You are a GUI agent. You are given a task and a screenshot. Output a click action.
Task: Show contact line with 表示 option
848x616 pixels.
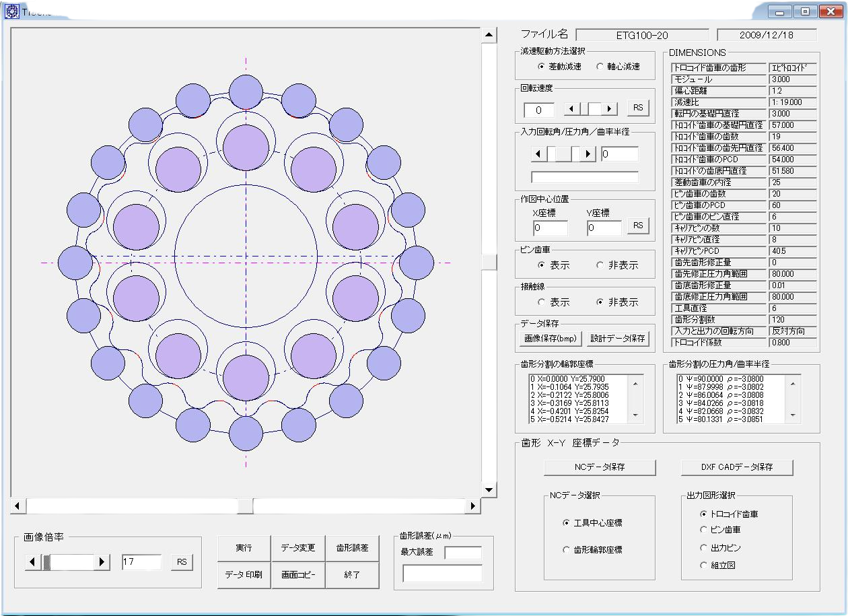click(542, 302)
